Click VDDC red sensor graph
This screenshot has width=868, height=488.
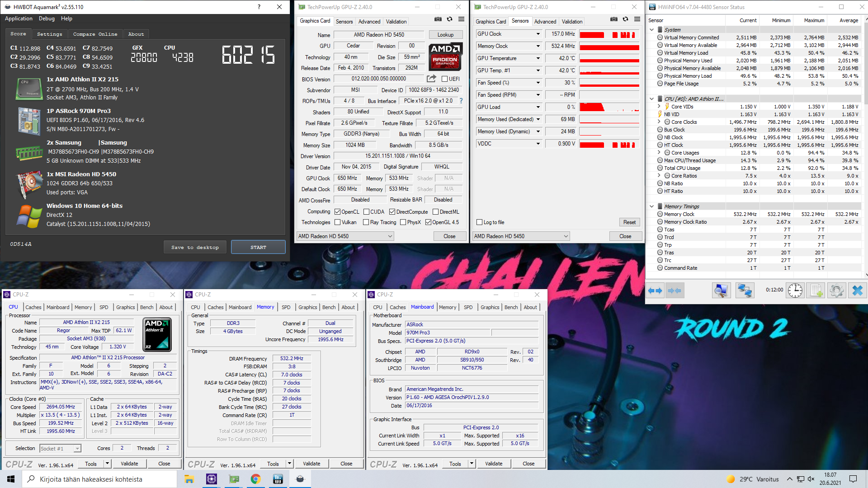tap(609, 144)
